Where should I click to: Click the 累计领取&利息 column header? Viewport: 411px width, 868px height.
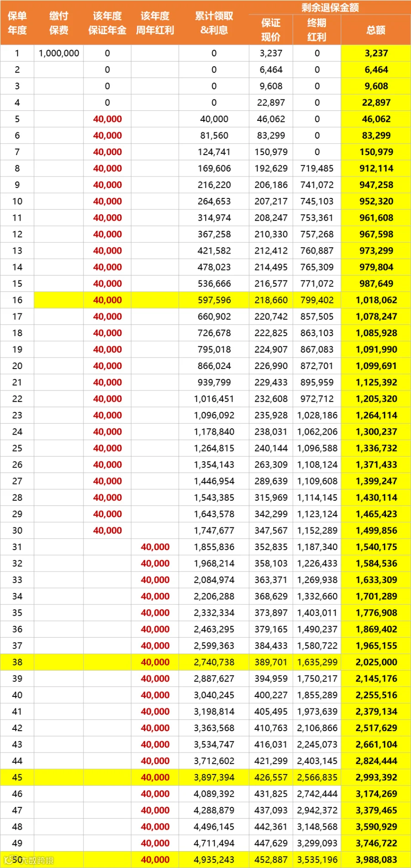[x=214, y=23]
